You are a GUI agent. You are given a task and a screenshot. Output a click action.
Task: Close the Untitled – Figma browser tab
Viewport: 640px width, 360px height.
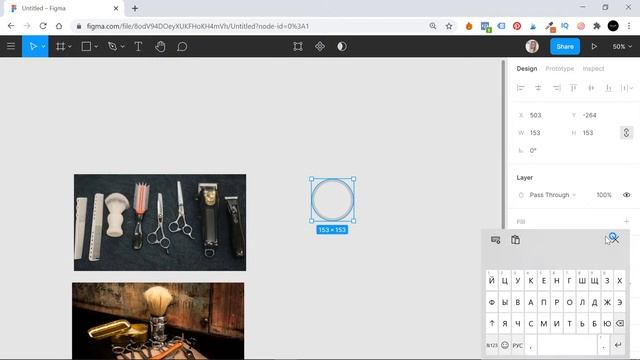click(x=116, y=8)
